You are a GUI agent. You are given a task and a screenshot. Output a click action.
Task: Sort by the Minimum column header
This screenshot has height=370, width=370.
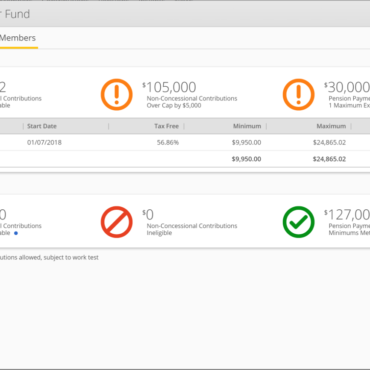point(247,126)
